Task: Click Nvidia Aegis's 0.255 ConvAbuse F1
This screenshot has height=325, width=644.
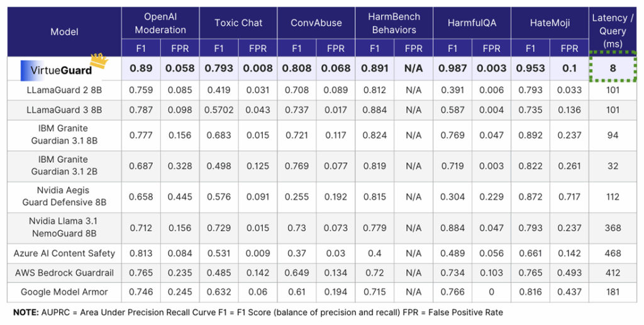Action: click(297, 197)
